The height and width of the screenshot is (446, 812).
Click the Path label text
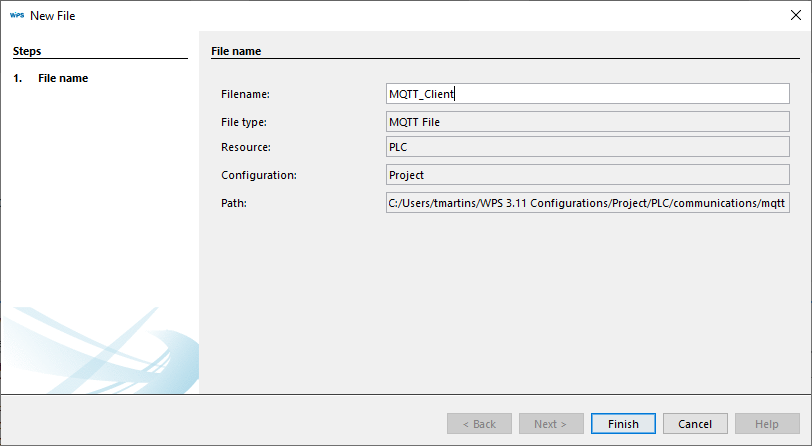(x=233, y=203)
